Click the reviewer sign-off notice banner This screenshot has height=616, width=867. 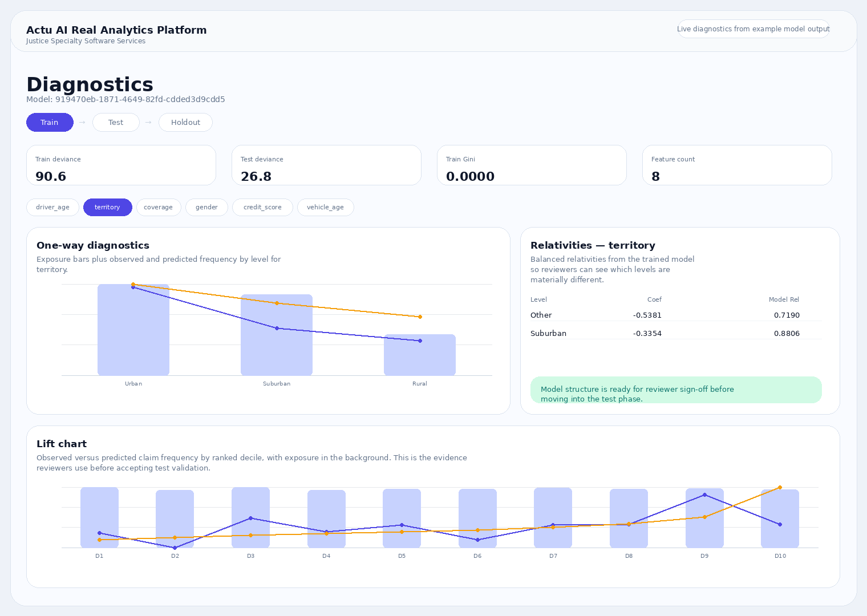point(676,390)
